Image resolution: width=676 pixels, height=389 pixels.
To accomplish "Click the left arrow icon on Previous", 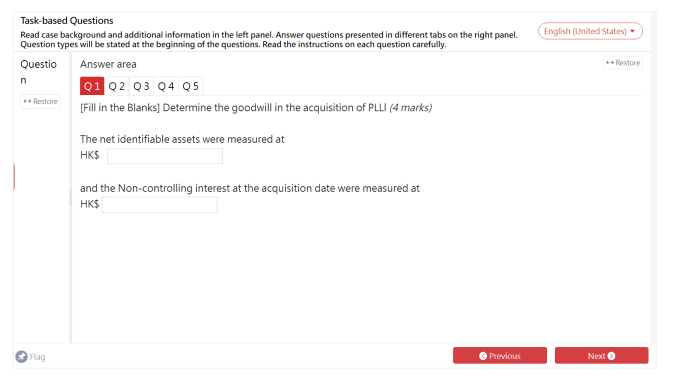I will click(483, 356).
